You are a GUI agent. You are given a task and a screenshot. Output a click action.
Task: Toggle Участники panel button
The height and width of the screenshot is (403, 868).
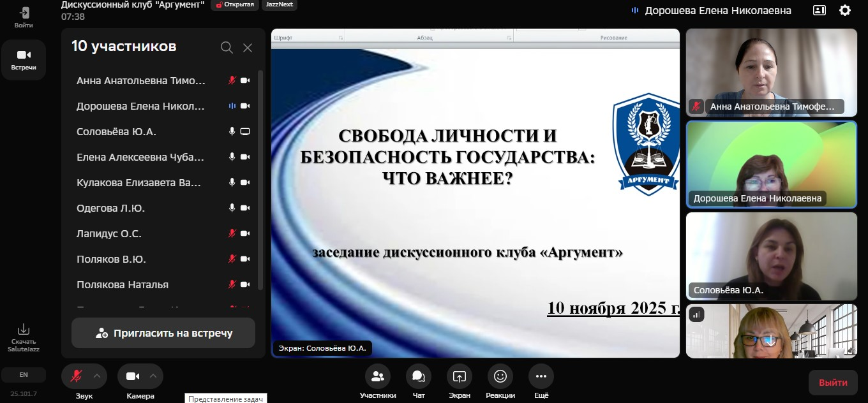pos(377,376)
